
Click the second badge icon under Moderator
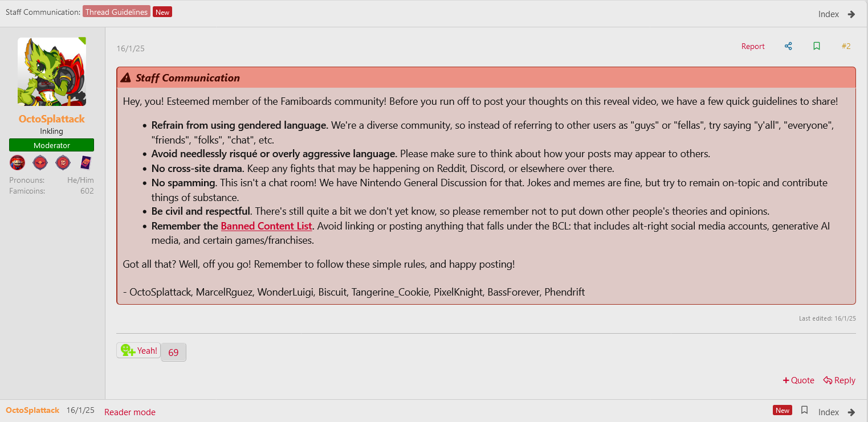point(40,163)
